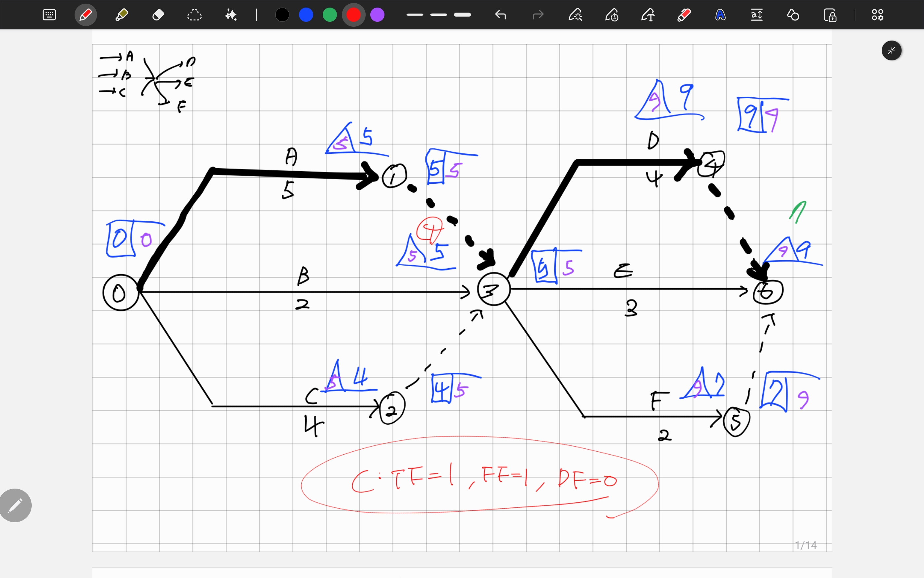The image size is (924, 578).
Task: Open handwriting-to-text conversion tool
Action: [647, 15]
